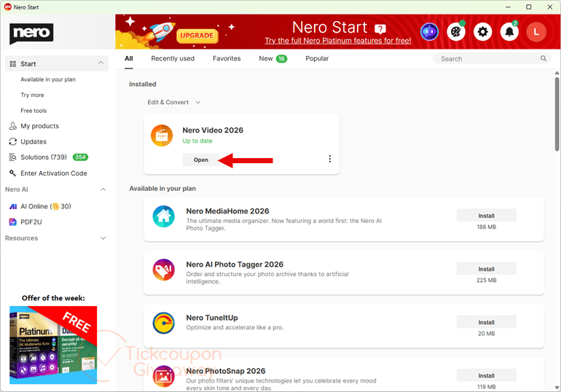561x392 pixels.
Task: Click the yellow UPGRADE button
Action: (197, 36)
